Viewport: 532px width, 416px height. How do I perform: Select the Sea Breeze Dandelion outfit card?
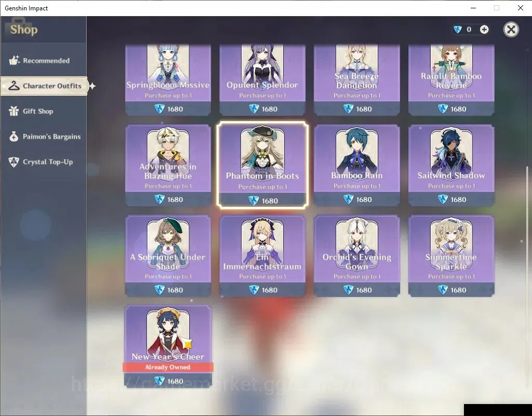pyautogui.click(x=356, y=80)
